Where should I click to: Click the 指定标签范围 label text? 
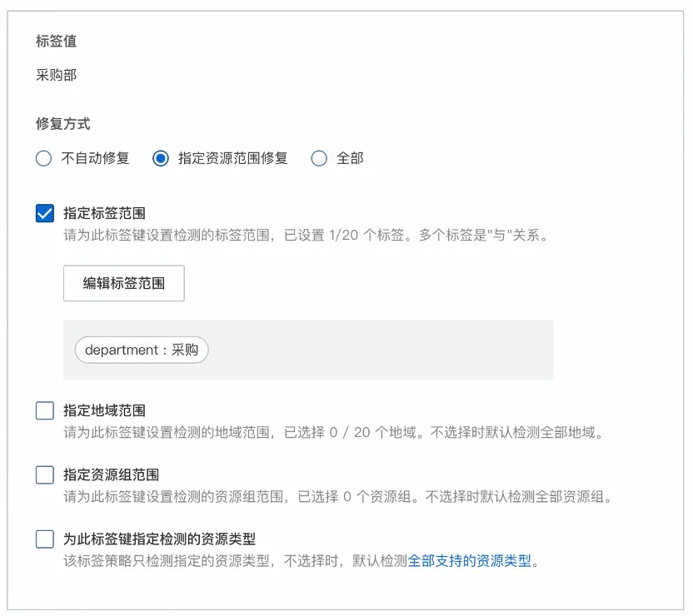point(105,214)
